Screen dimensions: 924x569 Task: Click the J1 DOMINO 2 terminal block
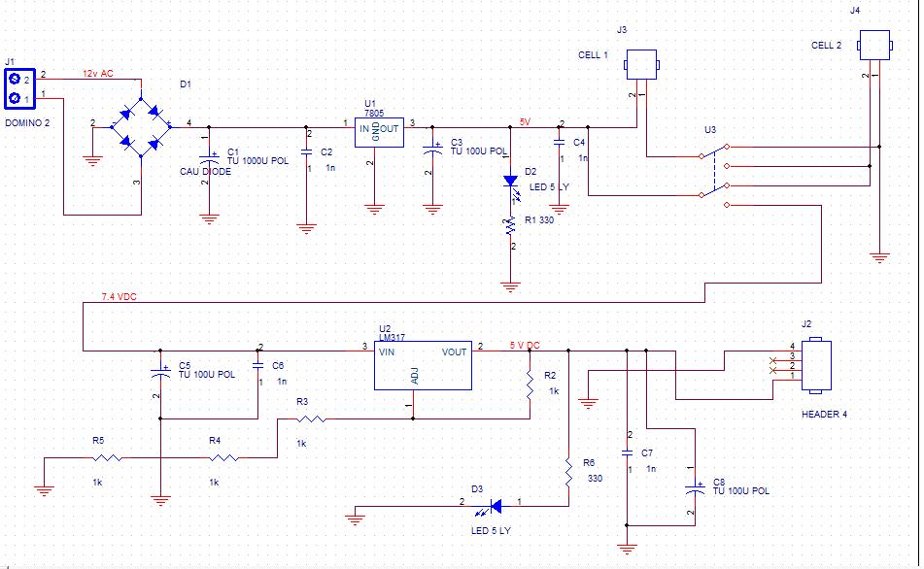pyautogui.click(x=20, y=89)
